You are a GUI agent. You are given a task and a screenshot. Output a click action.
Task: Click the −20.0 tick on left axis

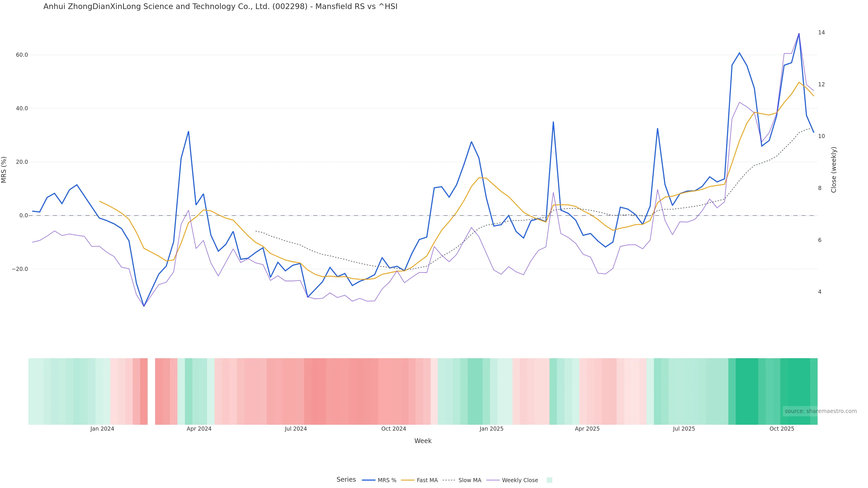point(20,269)
